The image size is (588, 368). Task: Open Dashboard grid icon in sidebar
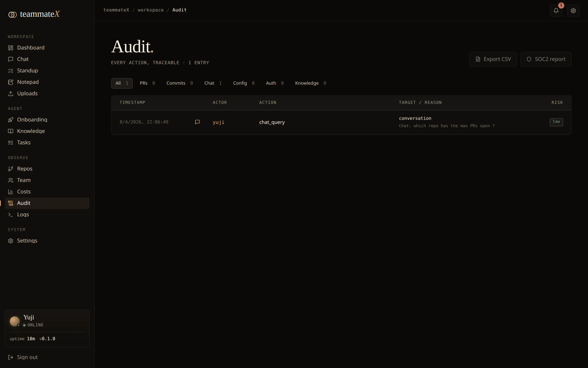pyautogui.click(x=10, y=48)
